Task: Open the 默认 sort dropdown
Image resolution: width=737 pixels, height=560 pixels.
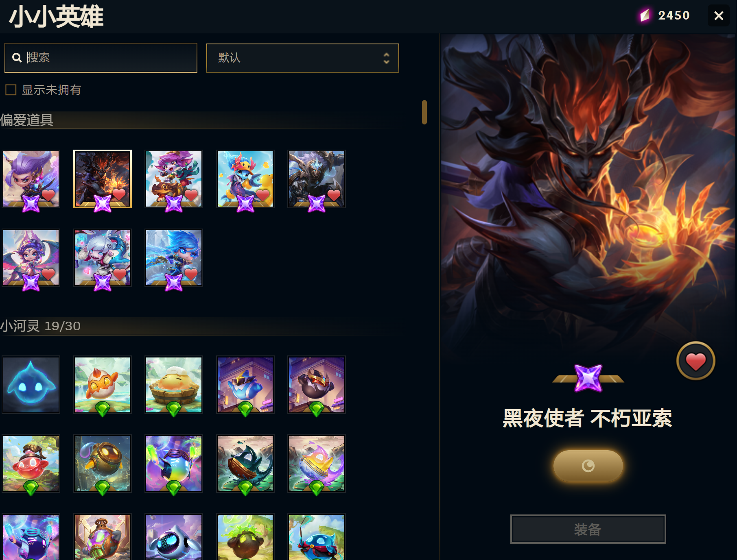Action: click(x=302, y=58)
